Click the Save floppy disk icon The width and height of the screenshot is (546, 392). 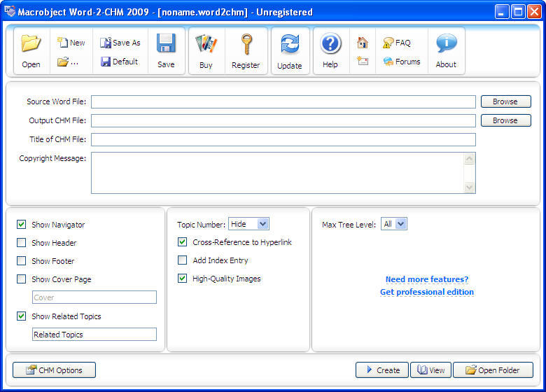pyautogui.click(x=166, y=44)
